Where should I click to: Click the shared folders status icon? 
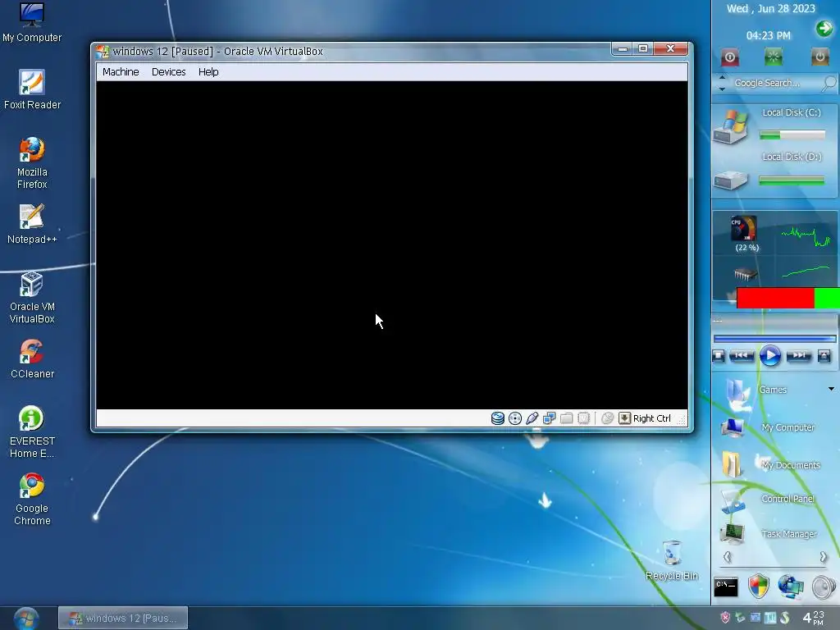tap(566, 418)
